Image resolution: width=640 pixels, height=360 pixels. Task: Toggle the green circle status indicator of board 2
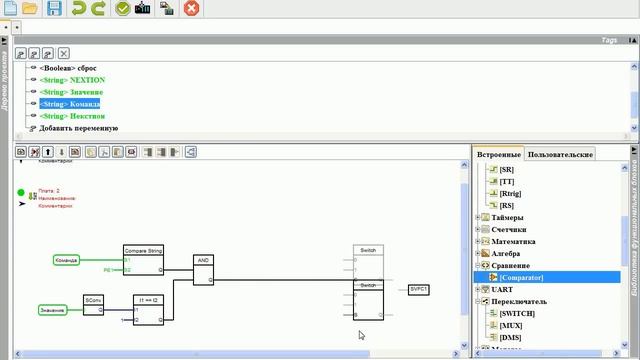(21, 192)
